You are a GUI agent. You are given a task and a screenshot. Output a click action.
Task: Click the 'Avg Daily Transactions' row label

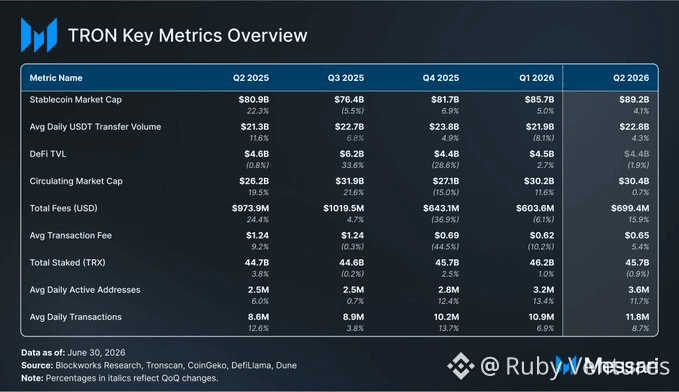click(76, 317)
